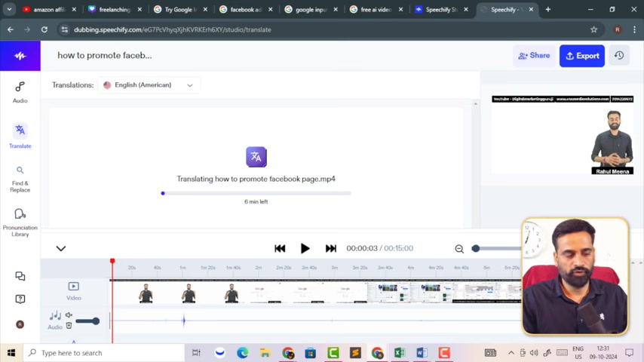Click the project title 'how to promote faceb...'

104,56
